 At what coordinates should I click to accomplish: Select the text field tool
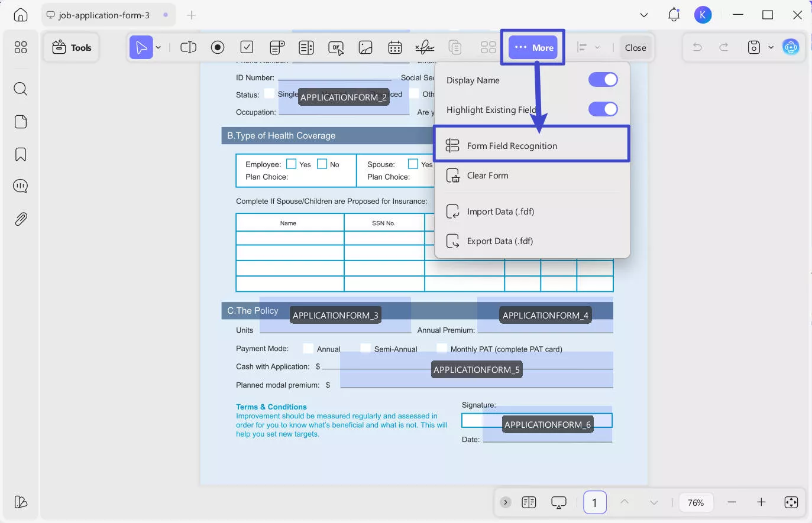point(188,47)
